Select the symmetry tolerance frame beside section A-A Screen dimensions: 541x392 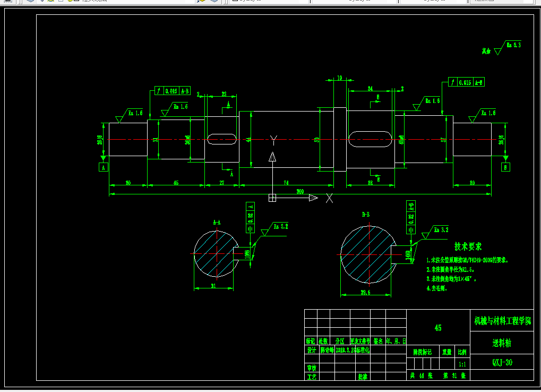click(250, 218)
